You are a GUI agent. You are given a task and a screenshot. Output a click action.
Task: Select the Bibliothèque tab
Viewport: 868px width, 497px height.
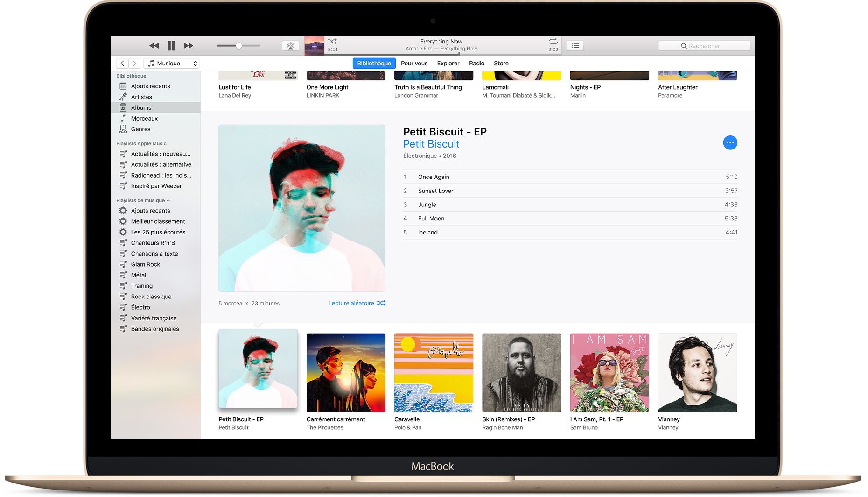click(x=374, y=64)
